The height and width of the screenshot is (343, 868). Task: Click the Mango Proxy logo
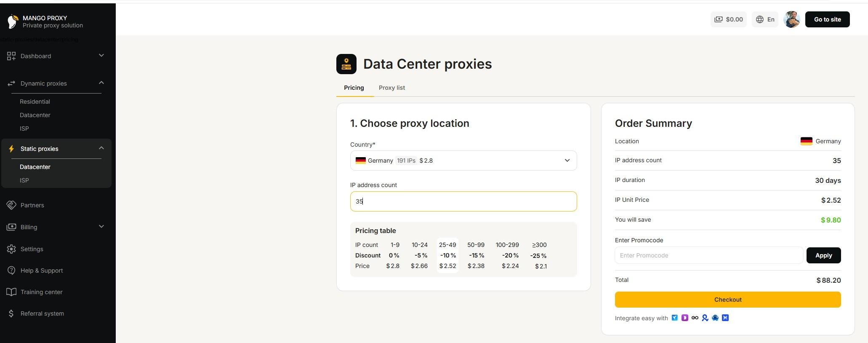(13, 21)
